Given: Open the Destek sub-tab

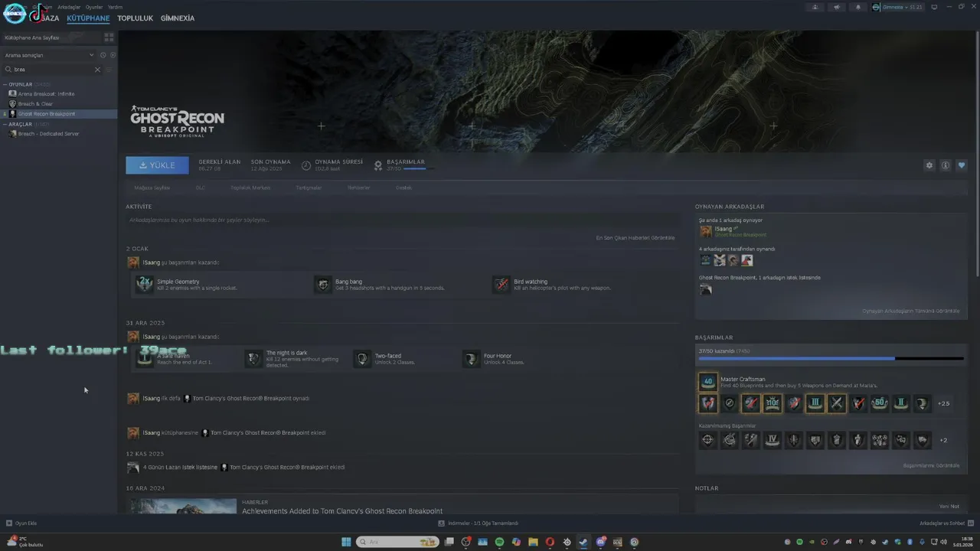Looking at the screenshot, I should tap(403, 187).
